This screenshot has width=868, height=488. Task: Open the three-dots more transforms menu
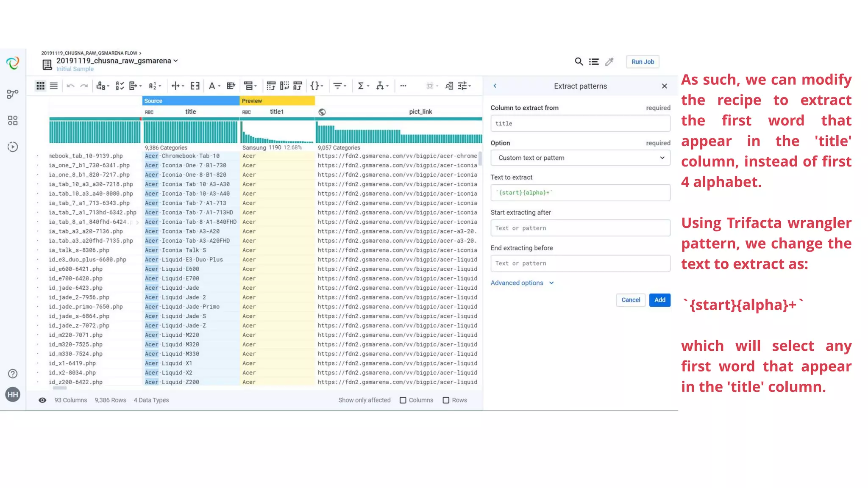[x=403, y=86]
